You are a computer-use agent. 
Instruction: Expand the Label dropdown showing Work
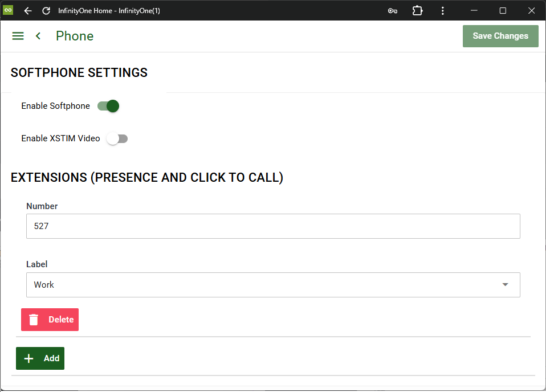(x=273, y=285)
